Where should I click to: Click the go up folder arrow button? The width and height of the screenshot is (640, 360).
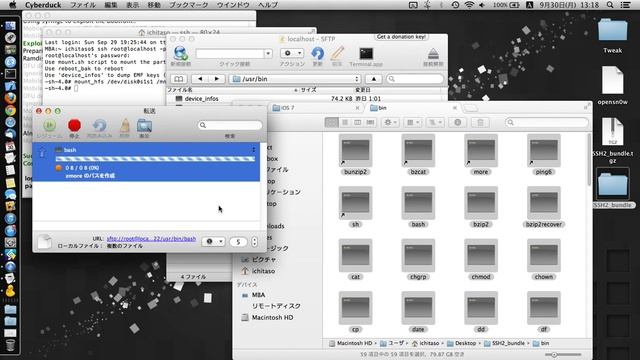(373, 79)
